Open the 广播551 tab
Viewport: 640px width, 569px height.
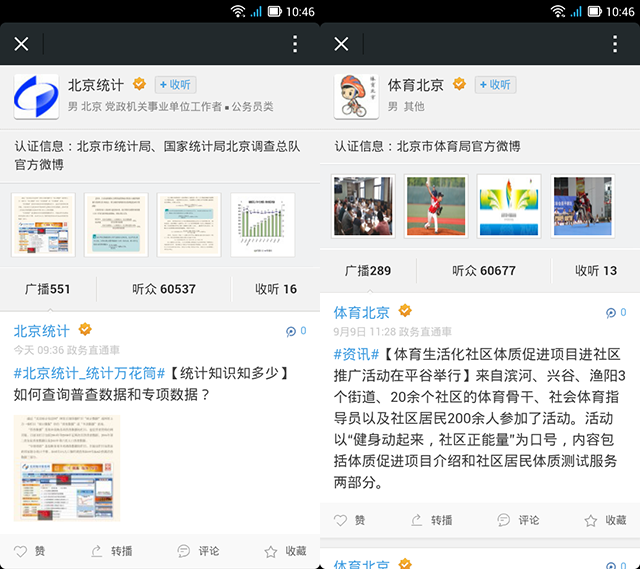[47, 289]
